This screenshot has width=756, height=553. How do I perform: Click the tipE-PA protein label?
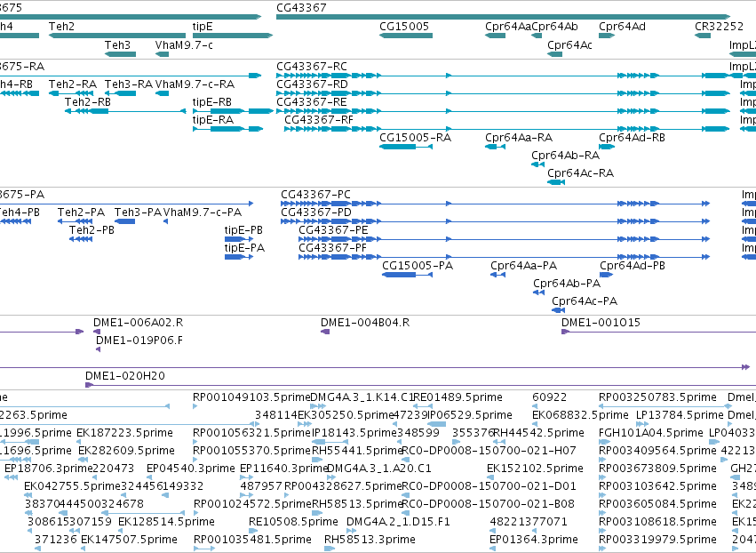(244, 248)
